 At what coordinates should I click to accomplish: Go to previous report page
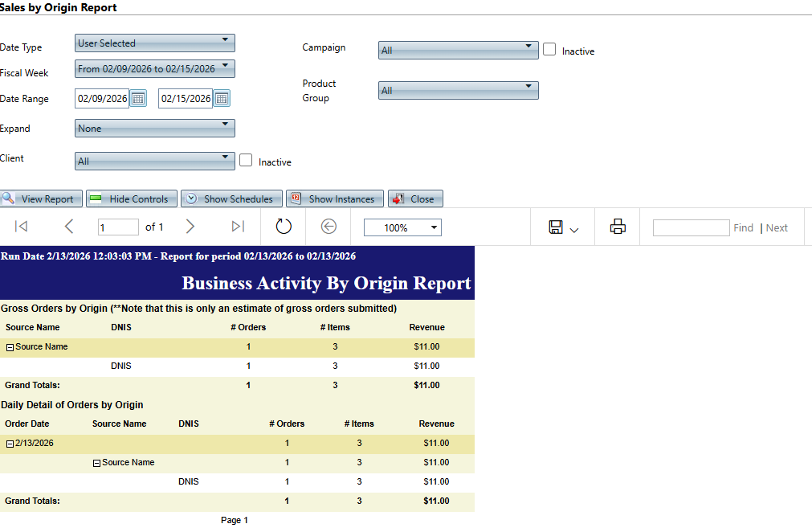pos(69,227)
